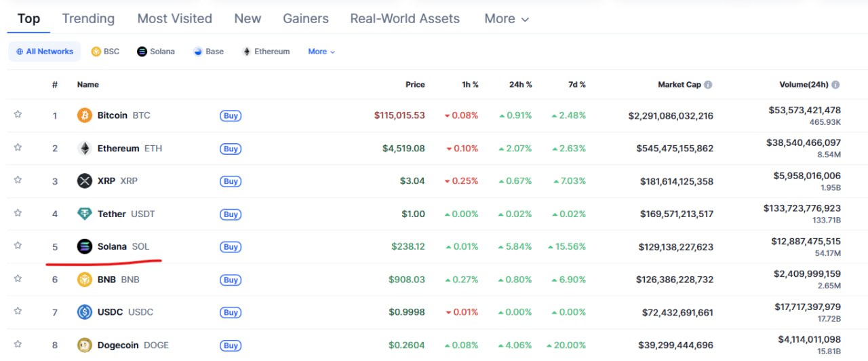
Task: Click Bitcoin price $115,015.53
Action: pos(400,115)
